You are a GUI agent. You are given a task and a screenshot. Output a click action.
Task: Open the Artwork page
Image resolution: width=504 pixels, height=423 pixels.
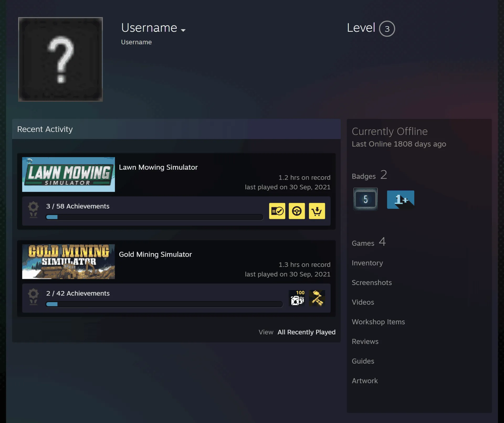pyautogui.click(x=365, y=381)
